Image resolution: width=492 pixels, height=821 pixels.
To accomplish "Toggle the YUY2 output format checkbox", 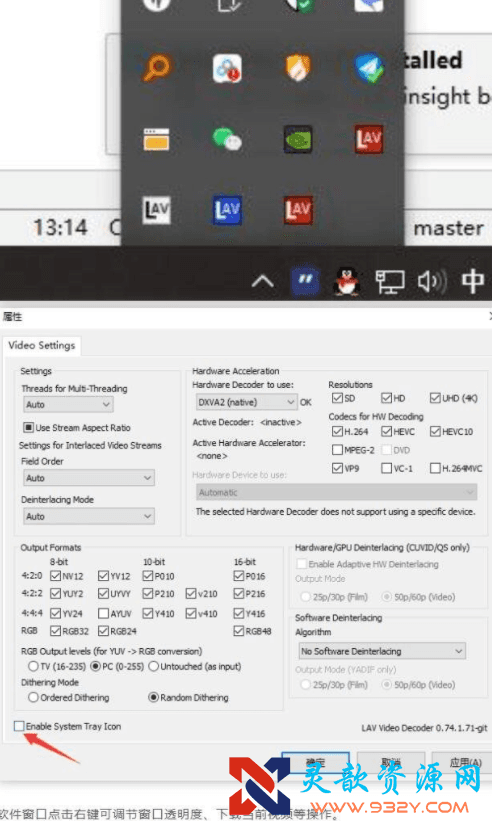I will (55, 594).
